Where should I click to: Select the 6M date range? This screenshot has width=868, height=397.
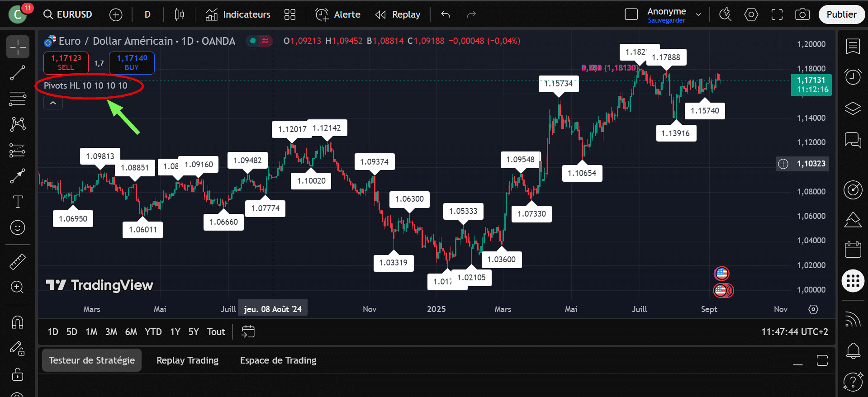131,332
